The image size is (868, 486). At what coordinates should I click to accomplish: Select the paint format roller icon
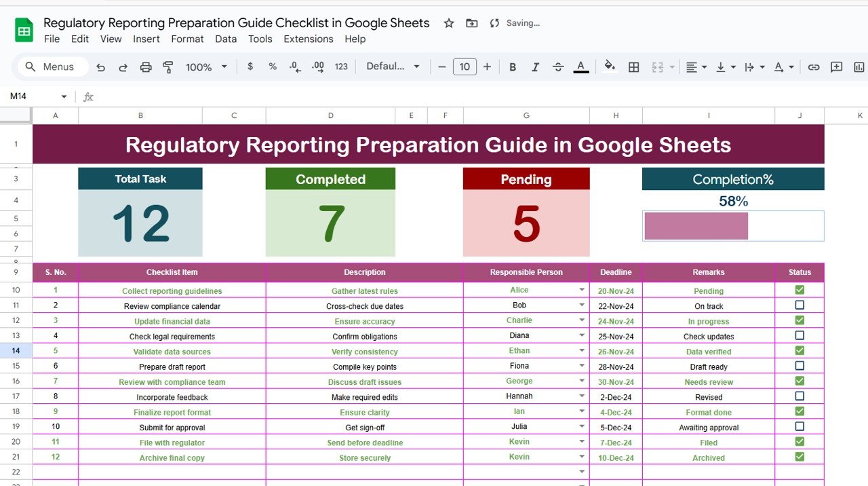pyautogui.click(x=168, y=67)
